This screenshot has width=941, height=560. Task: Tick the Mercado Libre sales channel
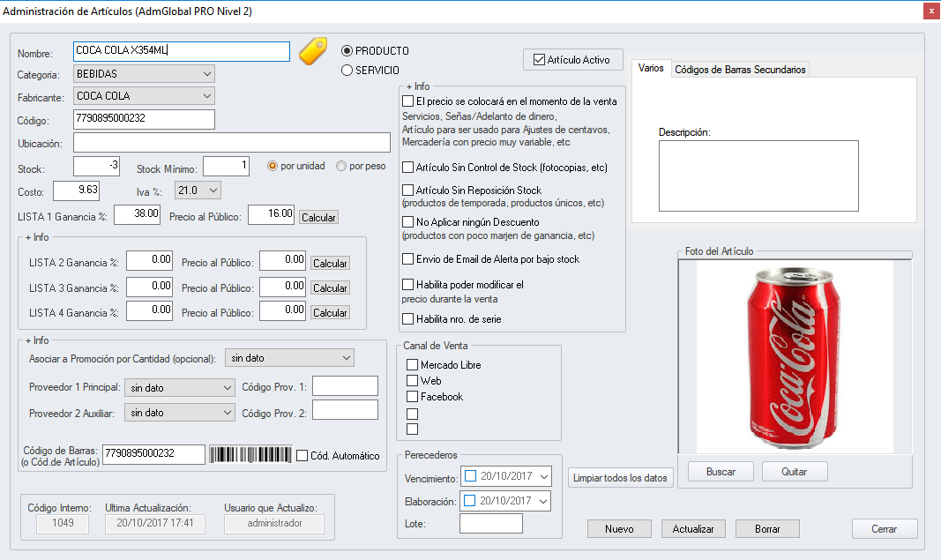(412, 364)
